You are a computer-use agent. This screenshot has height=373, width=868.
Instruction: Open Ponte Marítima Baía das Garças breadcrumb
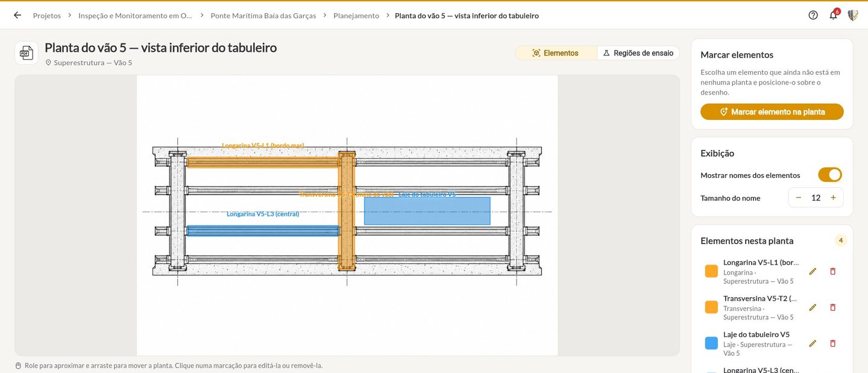coord(263,16)
